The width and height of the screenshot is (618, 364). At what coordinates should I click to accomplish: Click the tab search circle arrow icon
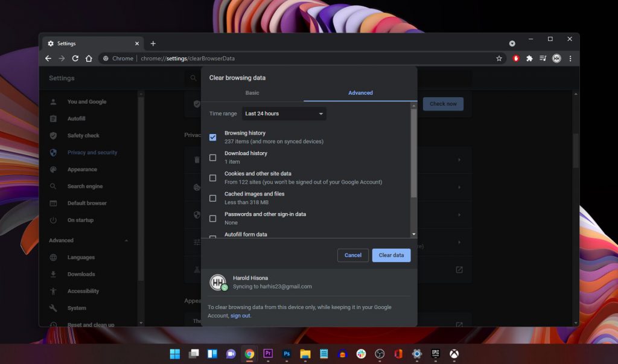512,43
